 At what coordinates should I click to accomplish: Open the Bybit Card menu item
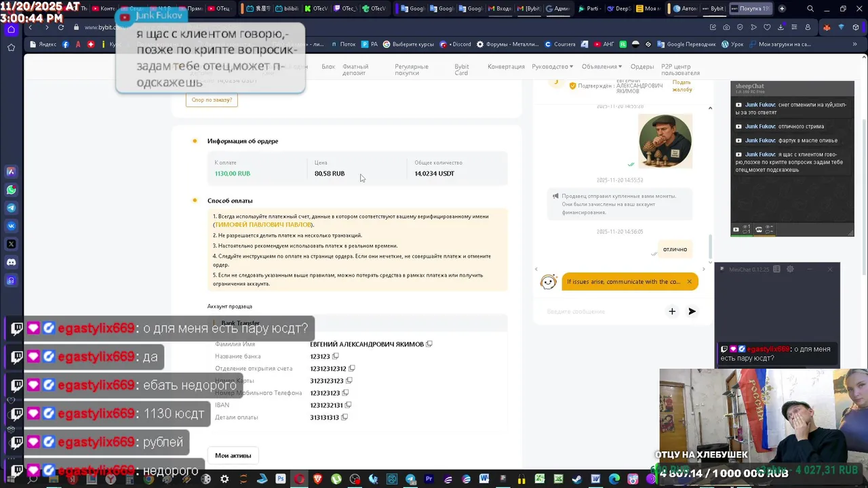tap(462, 70)
